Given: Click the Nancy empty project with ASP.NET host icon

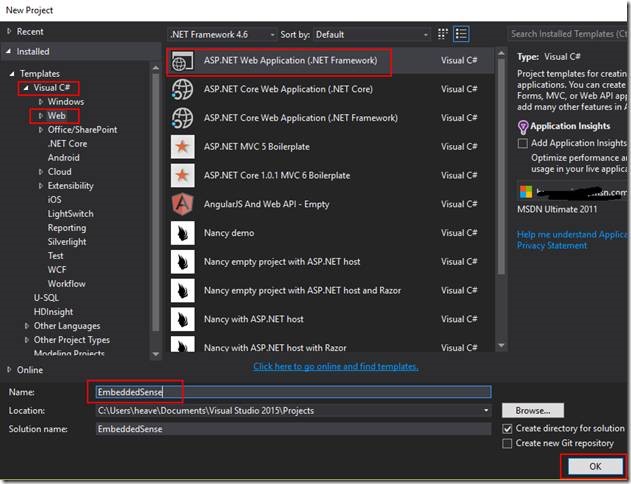Looking at the screenshot, I should tap(183, 262).
